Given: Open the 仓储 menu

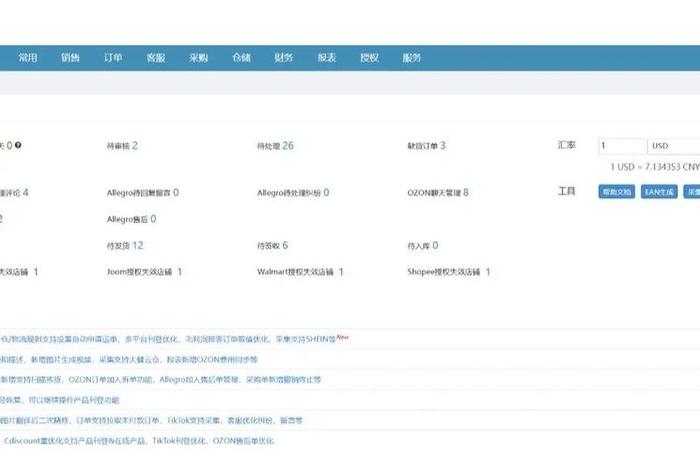Looking at the screenshot, I should tap(241, 58).
